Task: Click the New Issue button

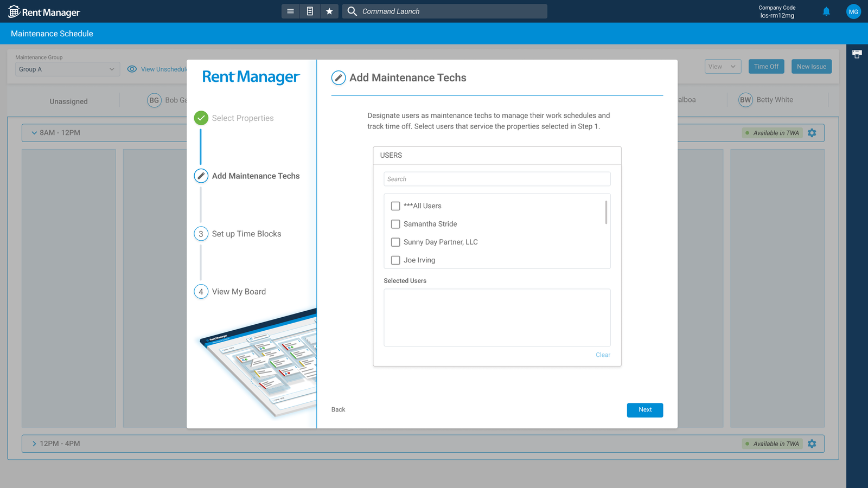Action: coord(812,67)
